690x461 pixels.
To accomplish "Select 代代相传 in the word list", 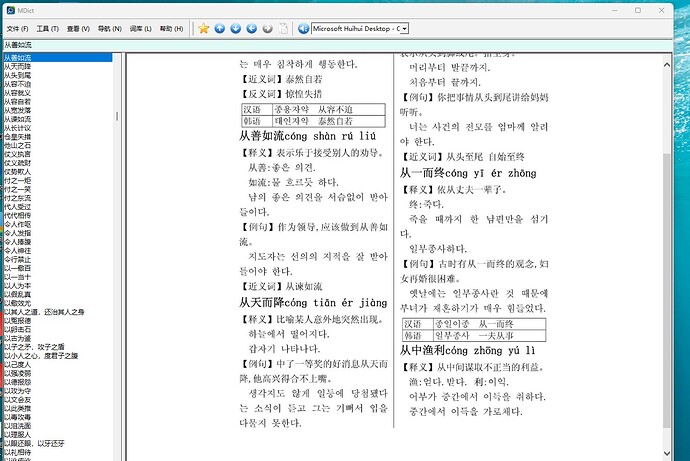I will [18, 216].
